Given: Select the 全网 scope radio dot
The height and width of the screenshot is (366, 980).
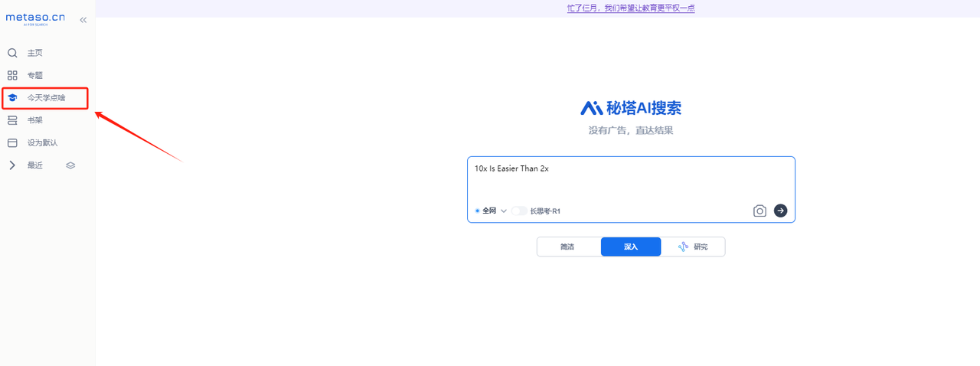Looking at the screenshot, I should [477, 211].
